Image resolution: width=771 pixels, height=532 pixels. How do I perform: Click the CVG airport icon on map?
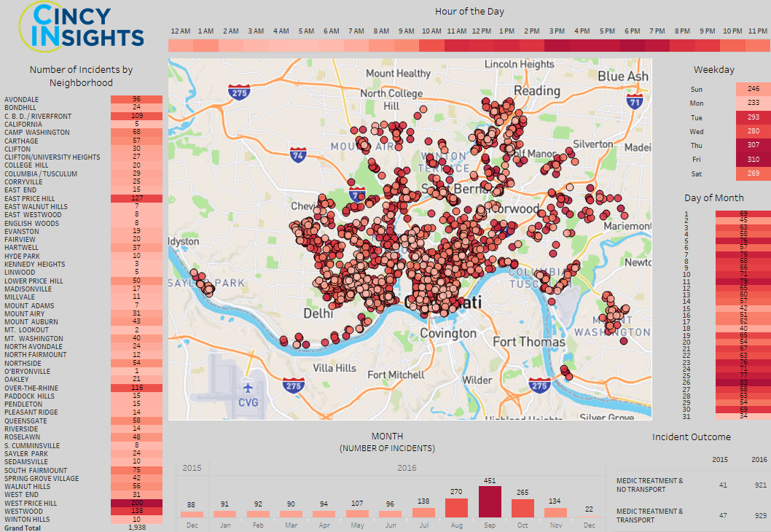(248, 387)
